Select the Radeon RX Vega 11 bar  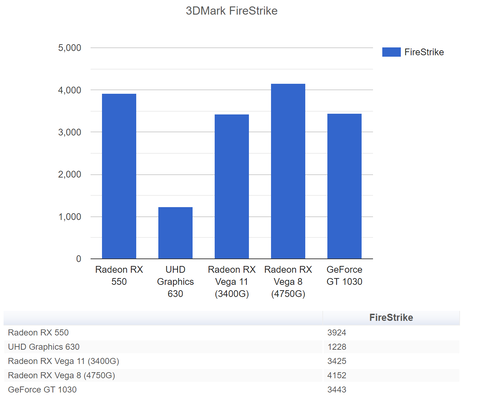[232, 187]
